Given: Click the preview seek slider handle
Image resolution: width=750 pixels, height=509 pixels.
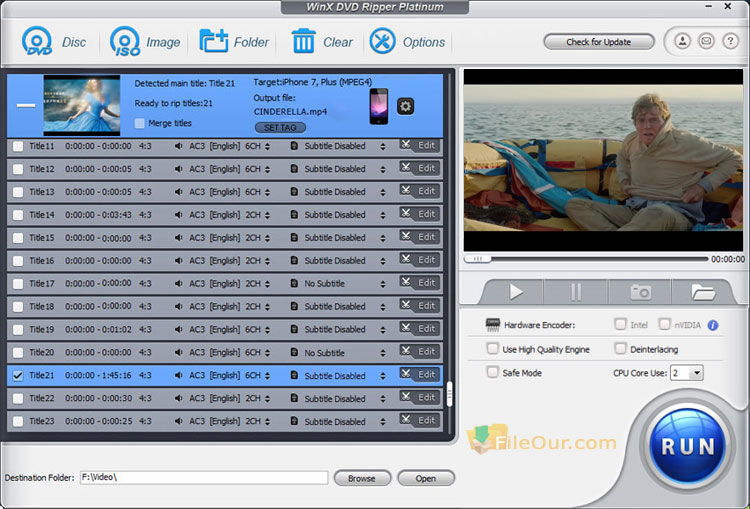Looking at the screenshot, I should pyautogui.click(x=477, y=259).
